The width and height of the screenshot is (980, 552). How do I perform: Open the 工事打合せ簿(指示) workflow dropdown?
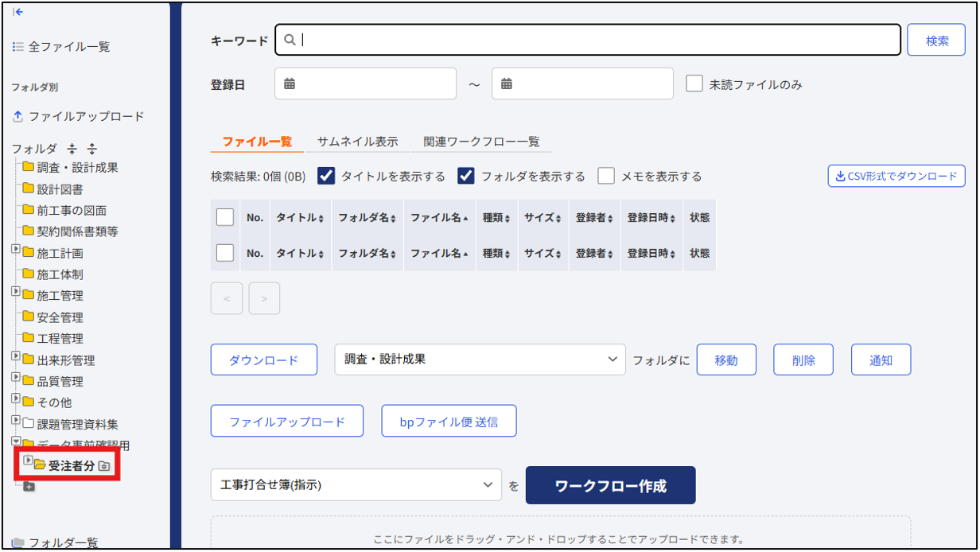tap(356, 484)
